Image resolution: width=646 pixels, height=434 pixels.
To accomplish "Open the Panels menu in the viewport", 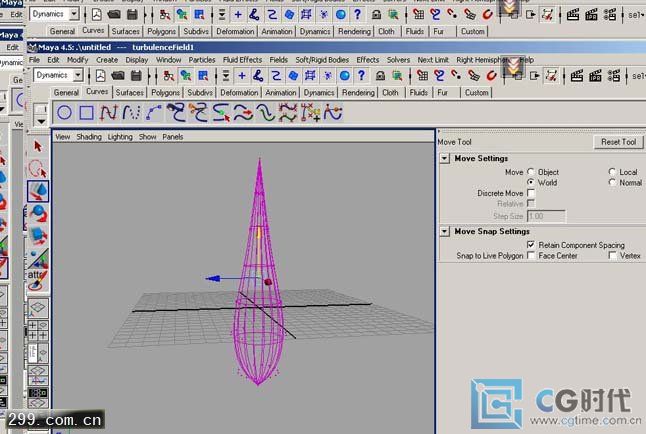I will [173, 137].
